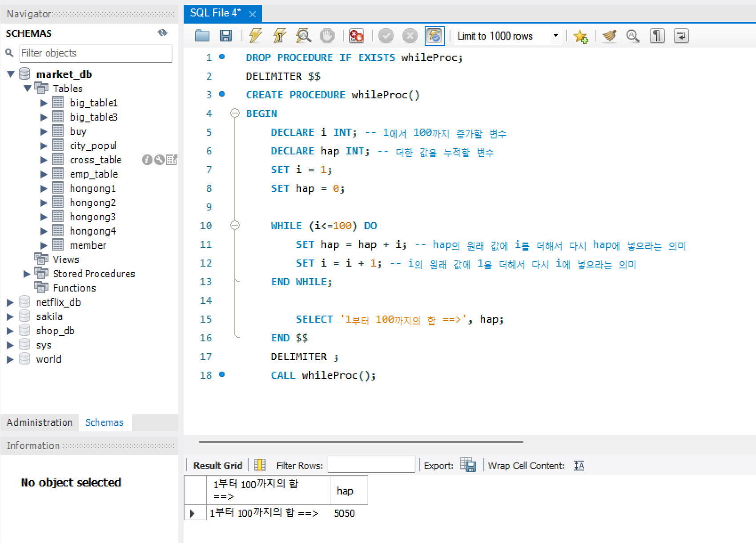The image size is (756, 543).
Task: Toggle word wrap icon in the toolbar
Action: [x=681, y=36]
